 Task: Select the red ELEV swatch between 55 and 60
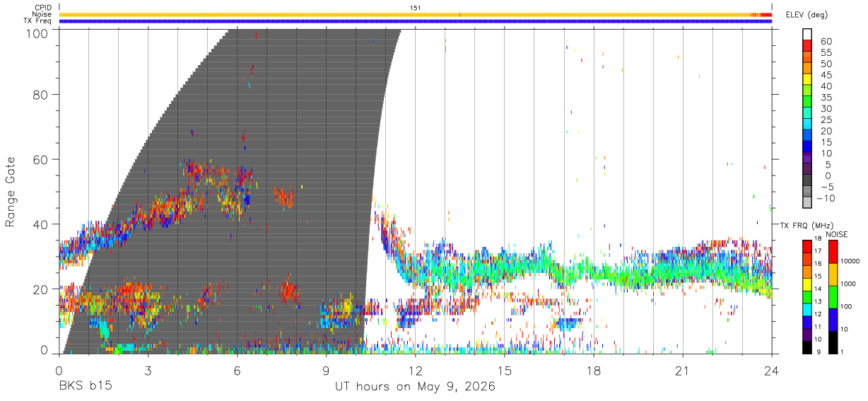click(808, 46)
